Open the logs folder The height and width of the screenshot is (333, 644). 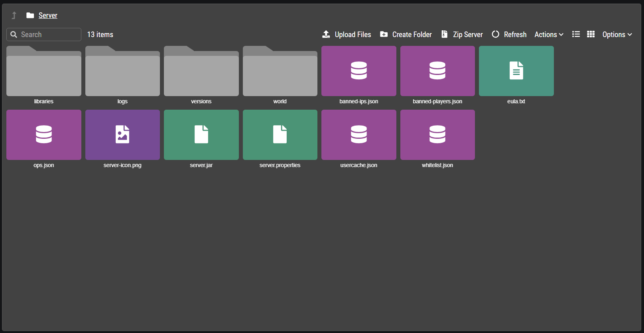coord(122,71)
